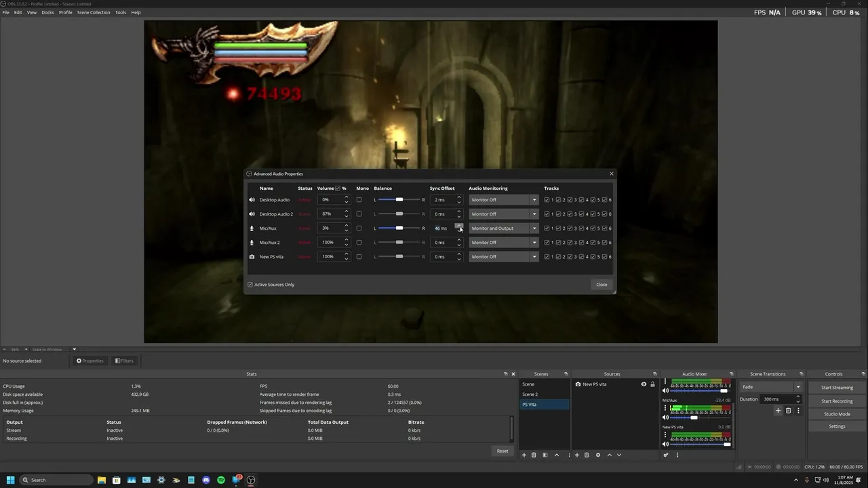The image size is (868, 488).
Task: Uncheck Active Sources Only checkbox
Action: (x=250, y=285)
